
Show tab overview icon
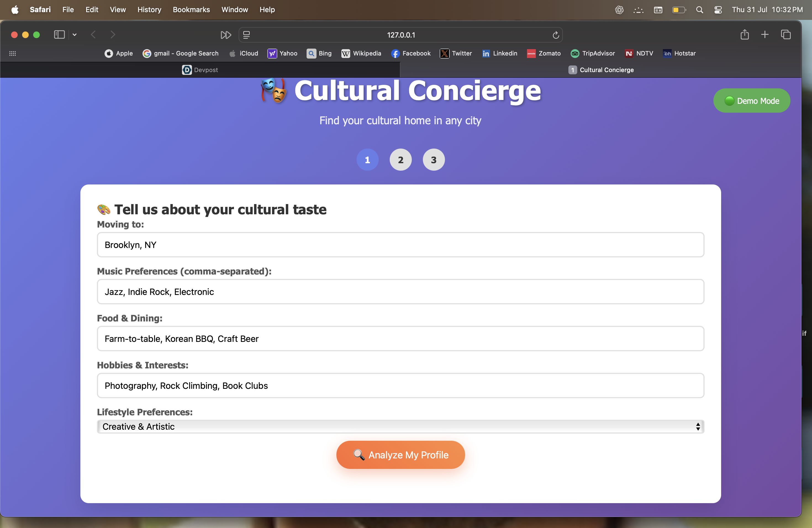click(x=785, y=35)
